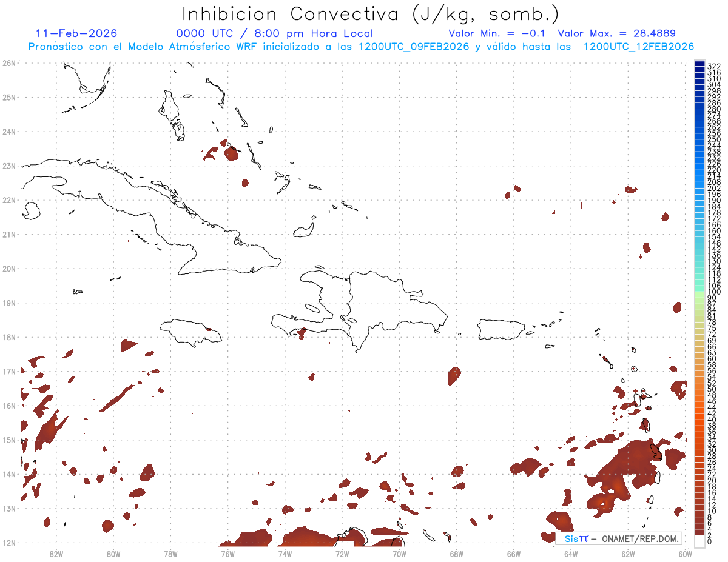This screenshot has height=562, width=728.
Task: Click the '62W' longitude label
Action: pyautogui.click(x=628, y=554)
